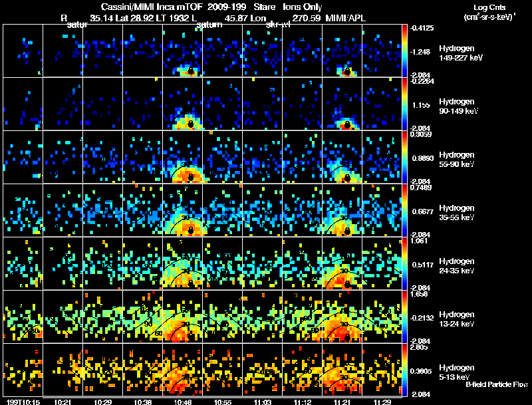
Task: Open the 90-149 keV panel at 199T10:15
Action: (23, 104)
